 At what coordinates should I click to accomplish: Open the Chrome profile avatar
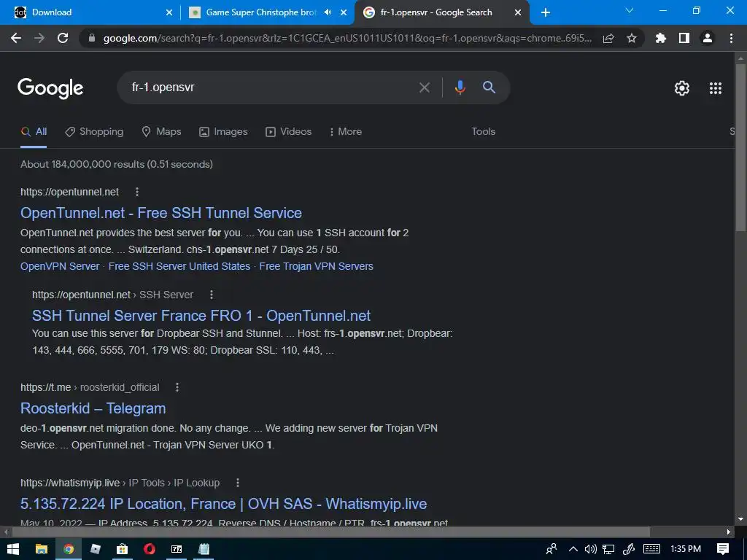(x=708, y=38)
